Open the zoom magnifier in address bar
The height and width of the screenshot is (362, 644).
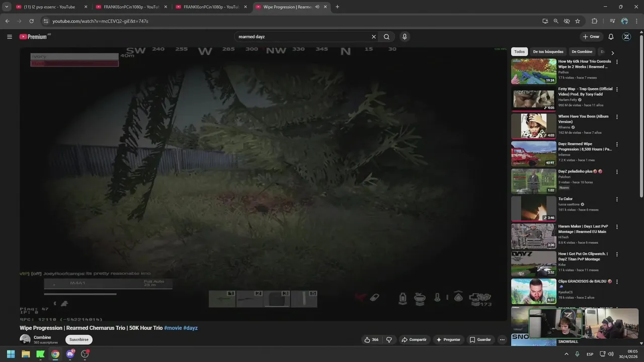[556, 21]
